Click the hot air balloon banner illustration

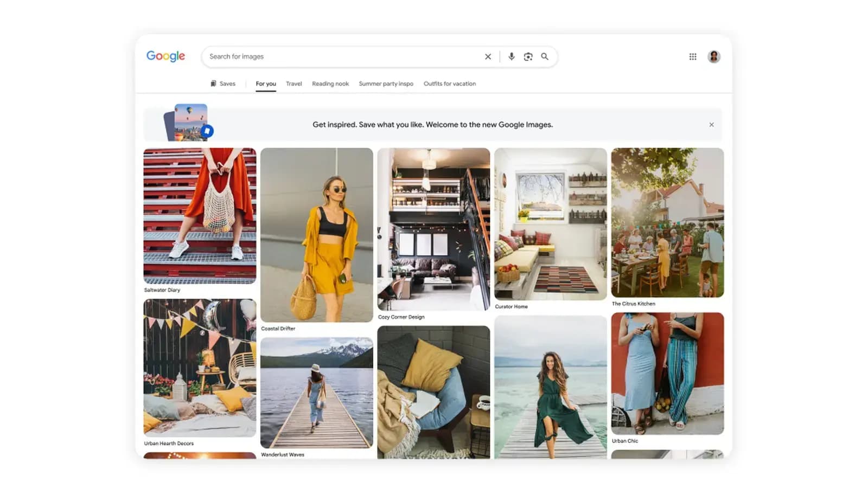[189, 123]
